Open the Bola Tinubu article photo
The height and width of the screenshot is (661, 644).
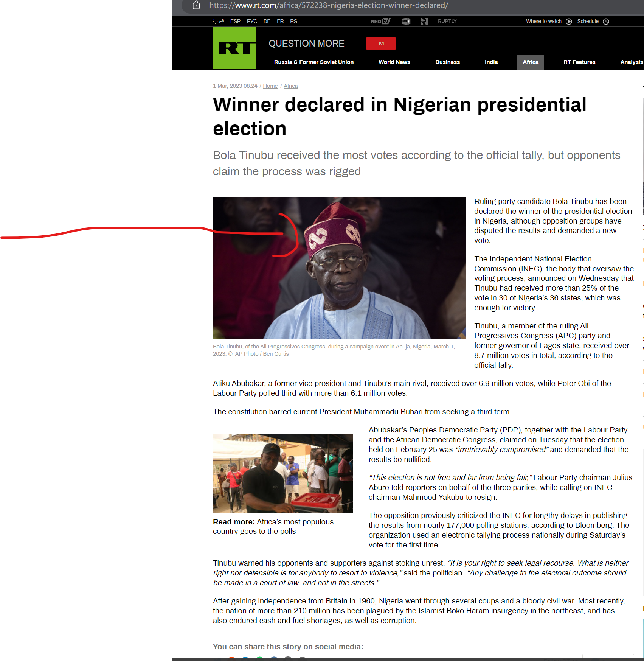point(339,268)
